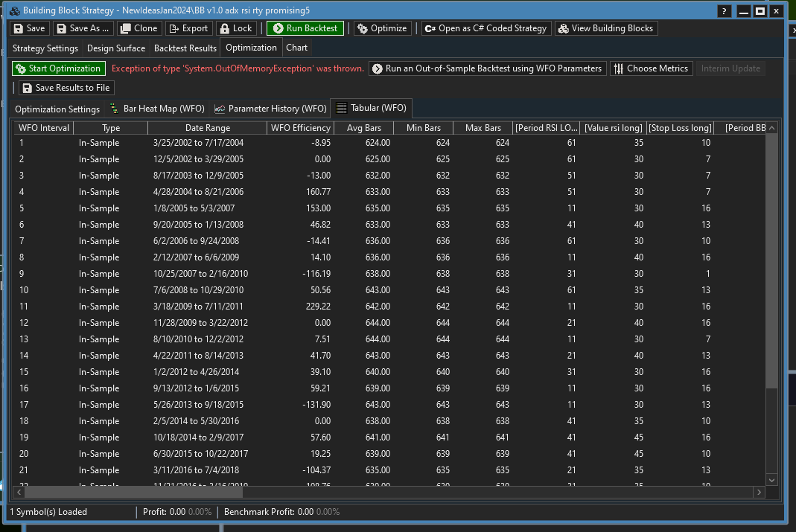
Task: Export the strategy
Action: pos(188,28)
